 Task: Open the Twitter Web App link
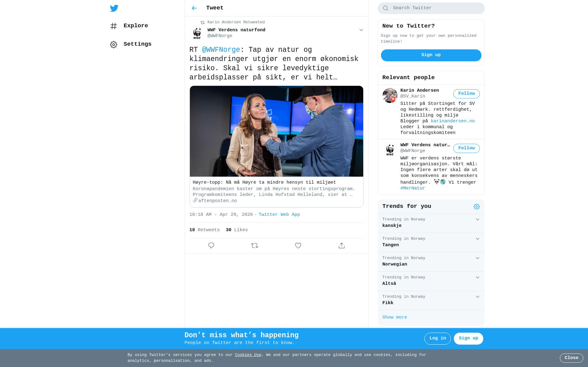coord(279,215)
